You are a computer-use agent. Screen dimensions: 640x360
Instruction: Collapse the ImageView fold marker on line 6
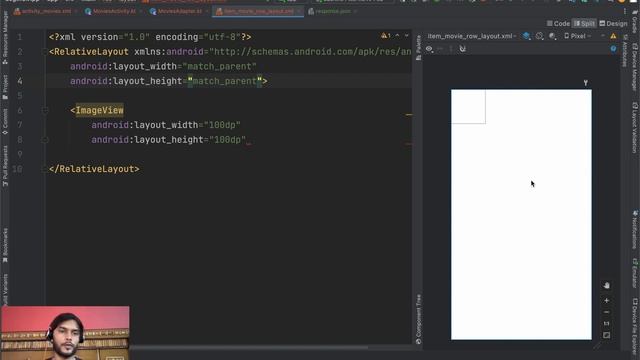[x=45, y=110]
